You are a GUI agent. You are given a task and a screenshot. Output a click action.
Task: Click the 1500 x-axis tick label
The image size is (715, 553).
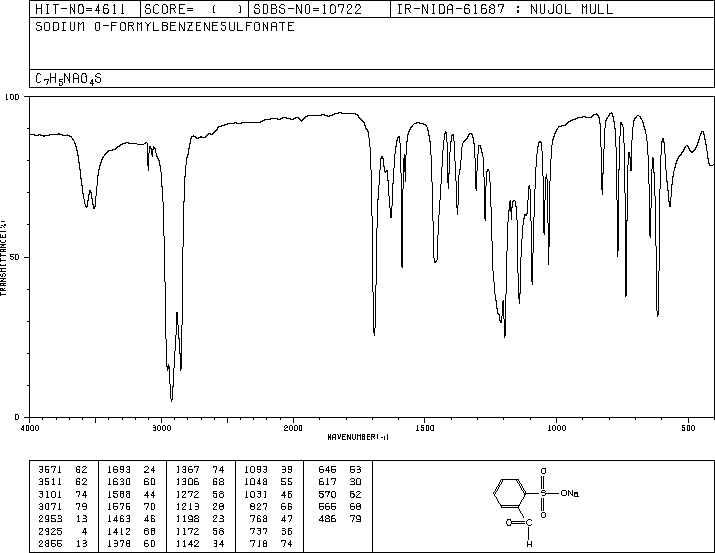coord(425,428)
